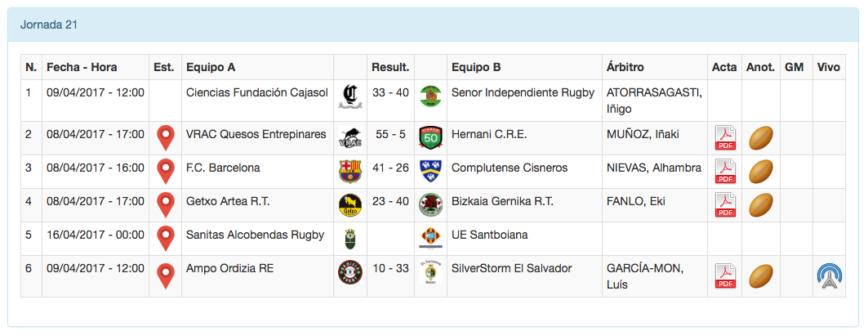Open stadium location pin for VRAC Quesos Entrepinares
The image size is (868, 336).
pyautogui.click(x=167, y=137)
